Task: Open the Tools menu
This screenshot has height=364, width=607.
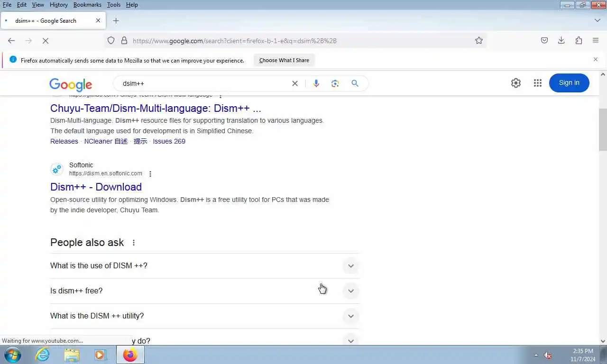Action: point(114,5)
